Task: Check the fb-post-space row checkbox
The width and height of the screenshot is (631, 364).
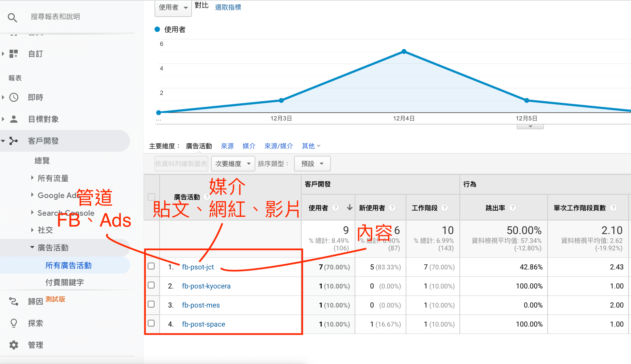Action: coord(151,323)
